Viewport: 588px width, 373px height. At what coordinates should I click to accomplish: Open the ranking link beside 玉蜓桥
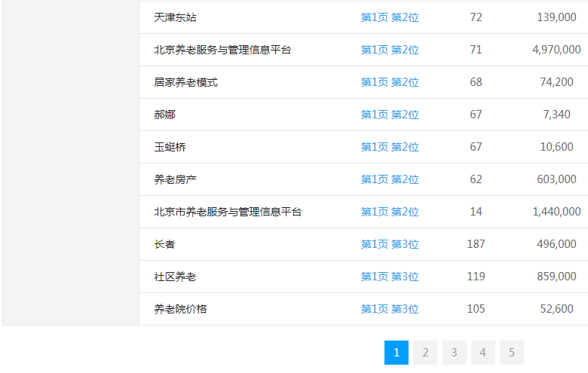[390, 147]
